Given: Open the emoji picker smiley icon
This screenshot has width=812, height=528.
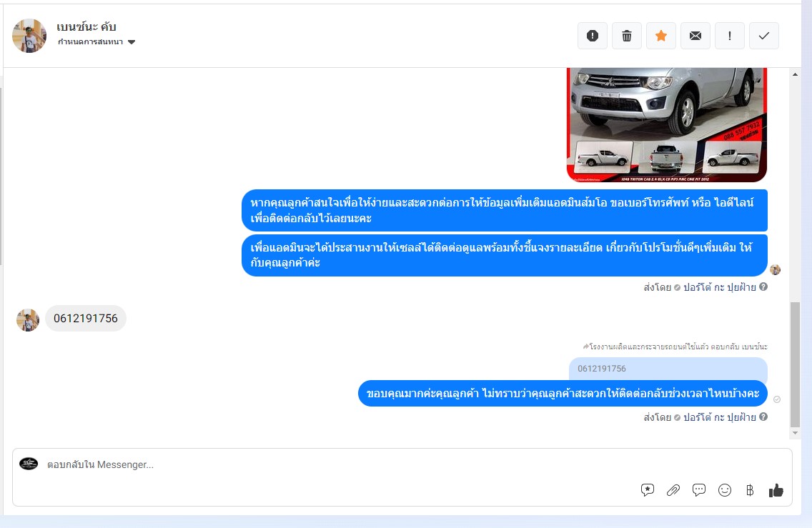Looking at the screenshot, I should click(725, 489).
